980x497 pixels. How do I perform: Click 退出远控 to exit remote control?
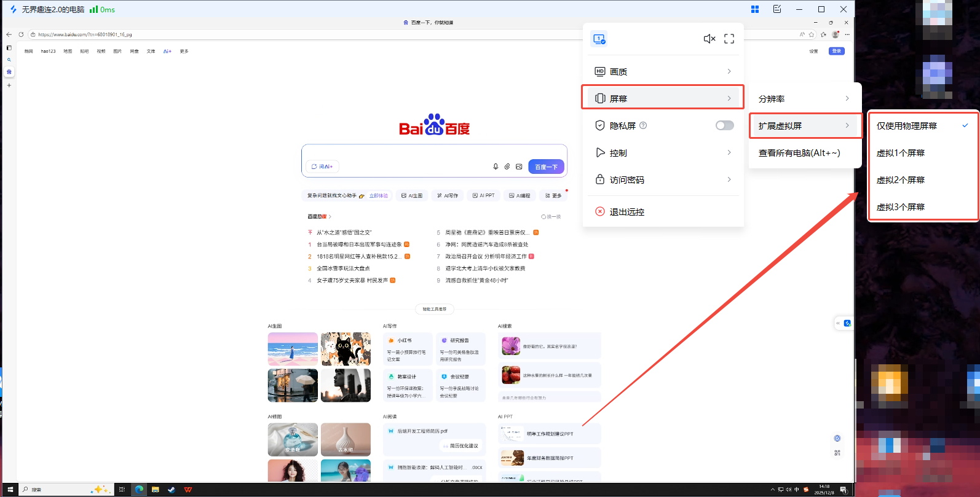[663, 212]
